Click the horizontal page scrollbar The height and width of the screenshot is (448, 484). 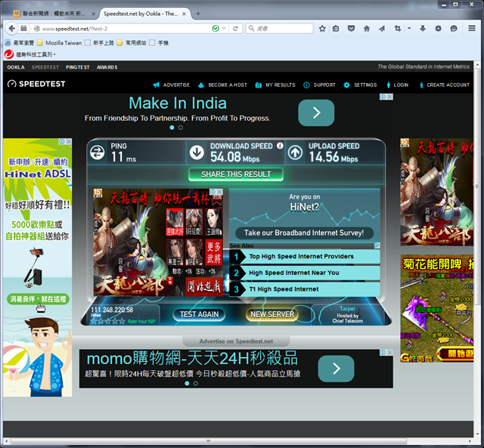pyautogui.click(x=209, y=441)
